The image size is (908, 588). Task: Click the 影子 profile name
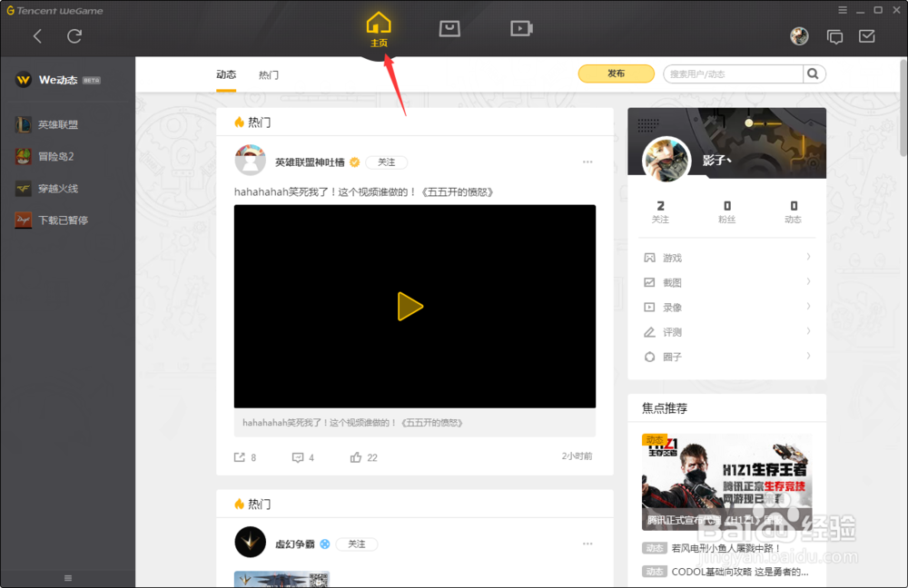coord(717,161)
